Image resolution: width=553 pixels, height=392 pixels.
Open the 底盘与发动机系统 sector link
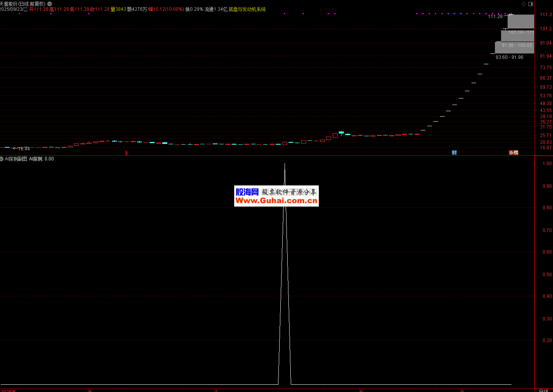point(247,9)
